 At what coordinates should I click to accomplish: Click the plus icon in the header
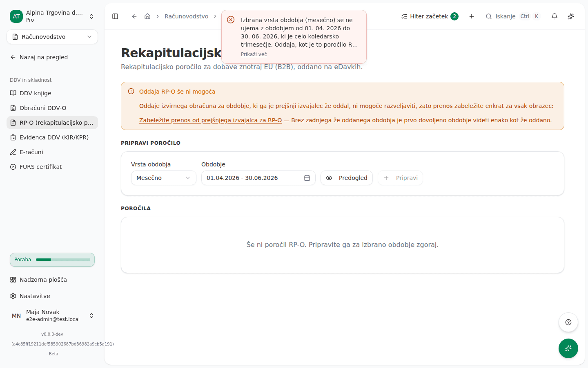472,16
